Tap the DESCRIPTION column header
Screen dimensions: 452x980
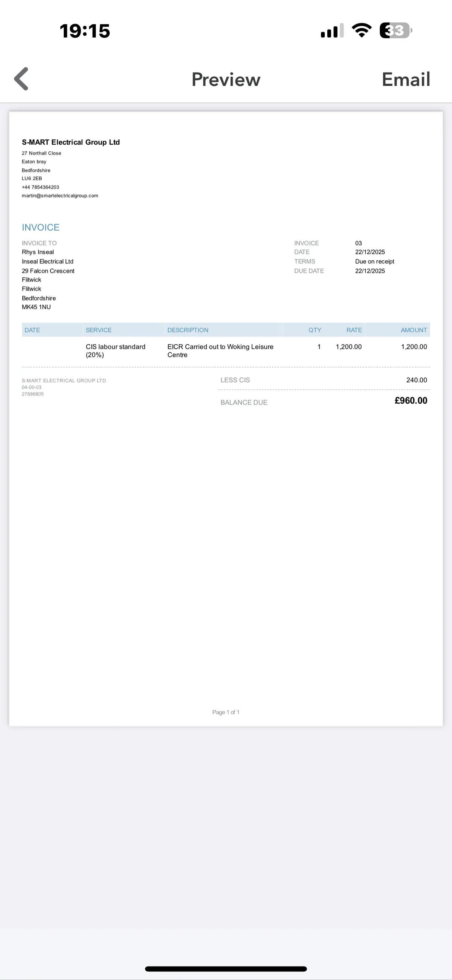pos(188,330)
